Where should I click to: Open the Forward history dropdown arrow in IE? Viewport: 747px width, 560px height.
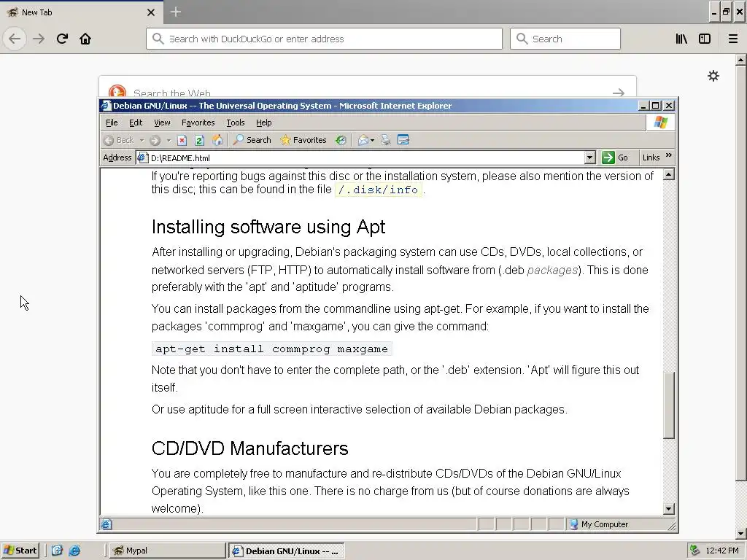coord(169,140)
